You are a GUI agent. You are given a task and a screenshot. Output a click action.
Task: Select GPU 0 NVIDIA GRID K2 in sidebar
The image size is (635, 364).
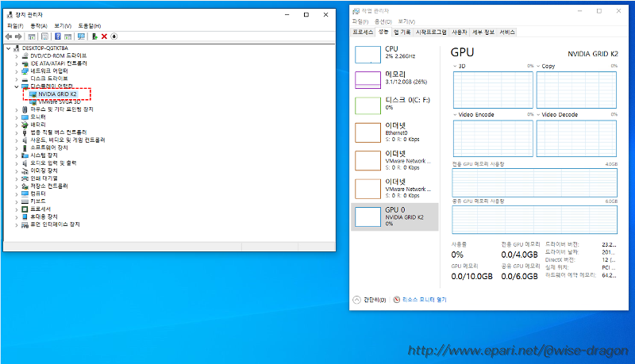coord(394,216)
